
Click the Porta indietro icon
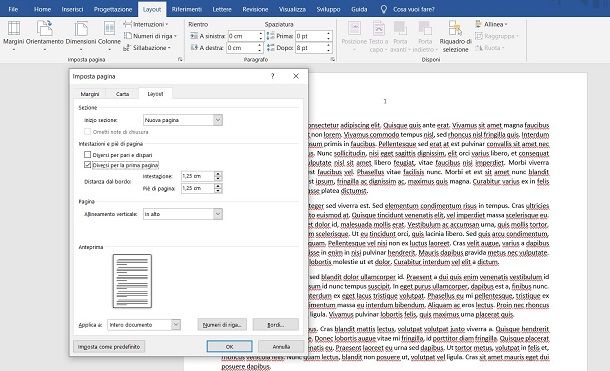tap(425, 37)
